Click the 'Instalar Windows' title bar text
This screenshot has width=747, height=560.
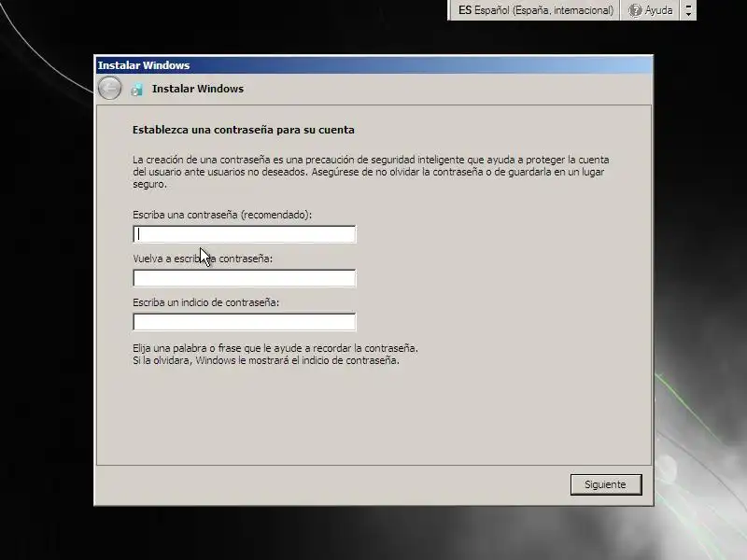(x=144, y=65)
